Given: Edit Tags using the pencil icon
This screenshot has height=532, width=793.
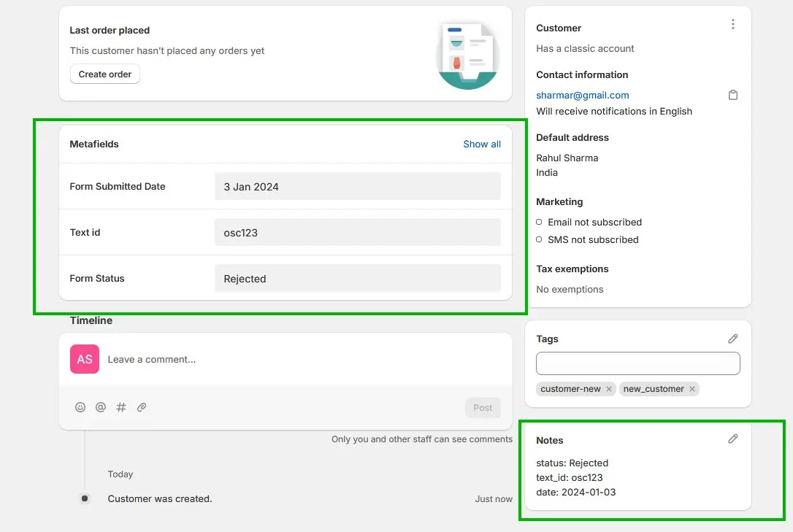Looking at the screenshot, I should click(732, 339).
